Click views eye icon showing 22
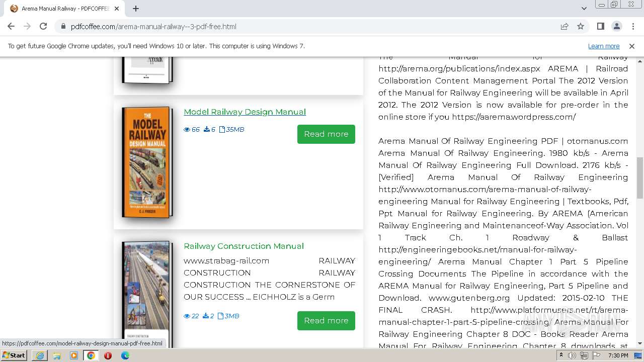This screenshot has width=644, height=362. click(x=187, y=316)
